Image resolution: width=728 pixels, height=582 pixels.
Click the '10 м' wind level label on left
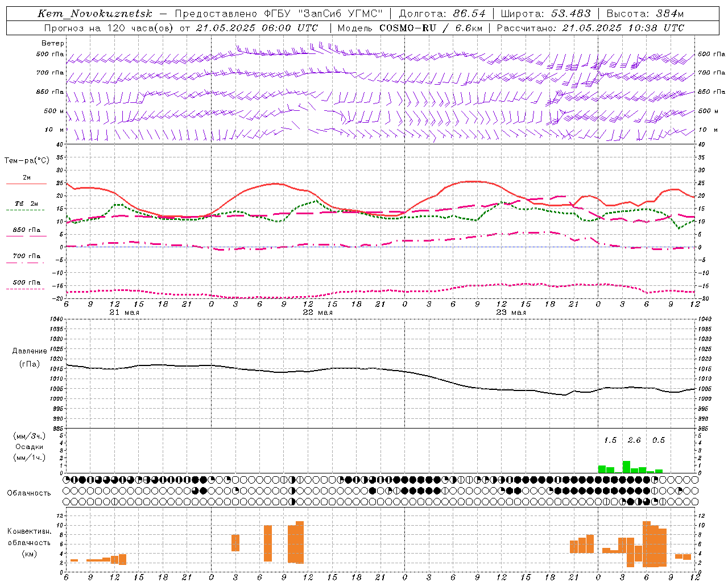[55, 130]
